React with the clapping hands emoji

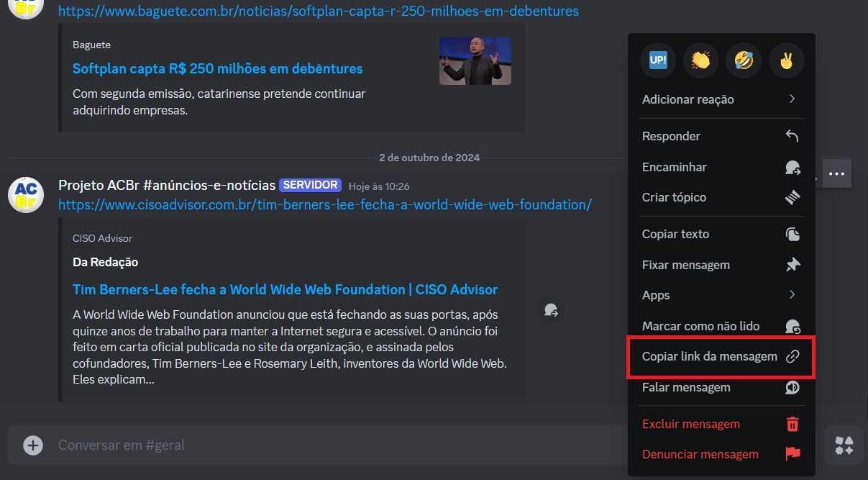pyautogui.click(x=701, y=60)
